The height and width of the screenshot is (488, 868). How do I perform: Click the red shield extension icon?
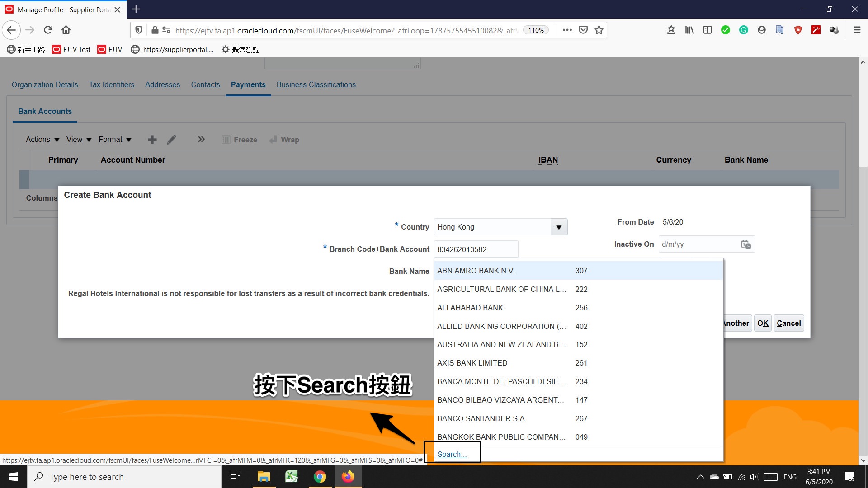pos(798,30)
